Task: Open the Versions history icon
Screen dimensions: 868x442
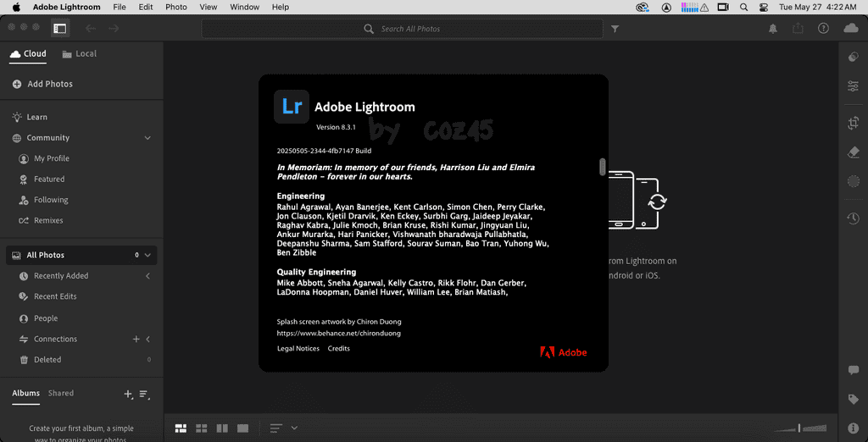Action: pyautogui.click(x=853, y=218)
